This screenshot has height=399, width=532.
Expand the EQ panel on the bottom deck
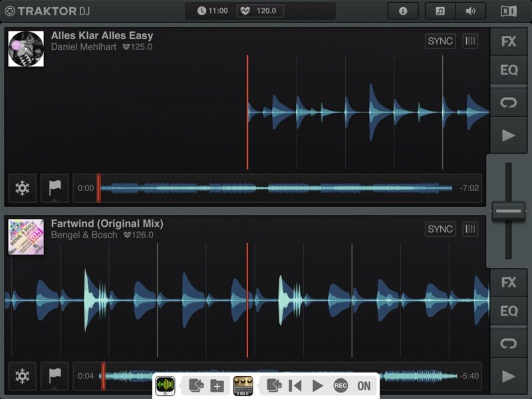click(x=509, y=311)
